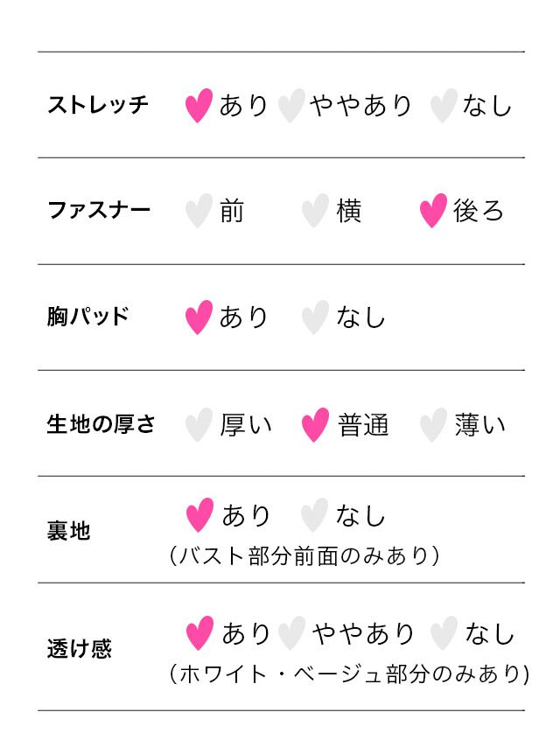560x747 pixels.
Task: Select the 普通 fabric thickness heart
Action: click(315, 425)
